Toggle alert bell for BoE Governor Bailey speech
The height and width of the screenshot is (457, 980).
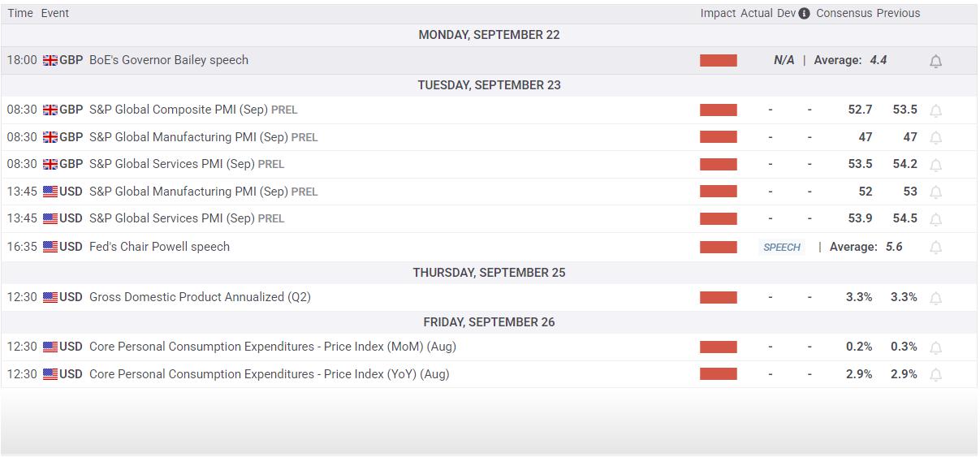tap(935, 62)
